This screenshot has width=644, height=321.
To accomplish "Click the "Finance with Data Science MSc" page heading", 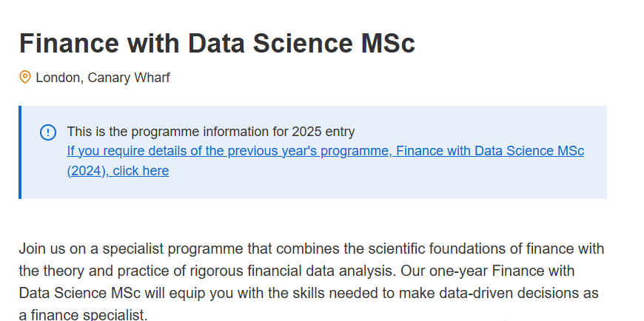I will pos(218,43).
